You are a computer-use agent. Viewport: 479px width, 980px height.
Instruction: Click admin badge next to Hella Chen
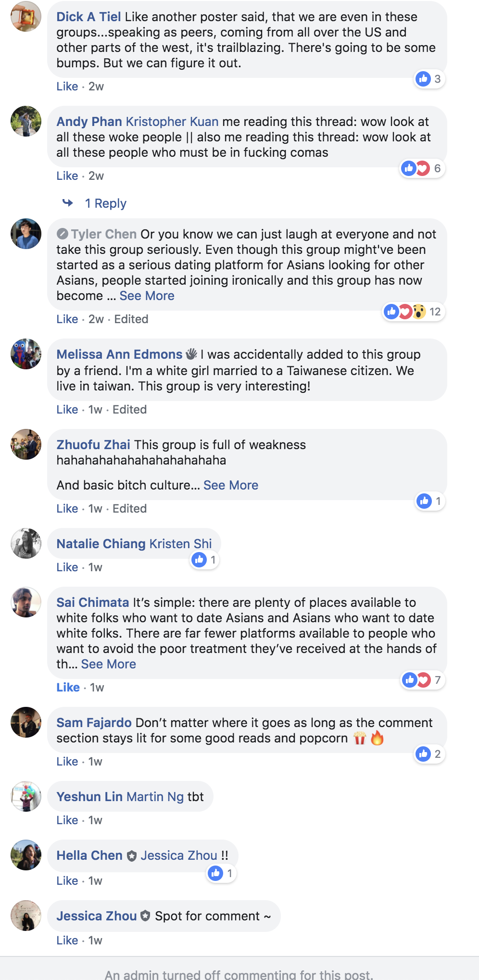point(131,856)
